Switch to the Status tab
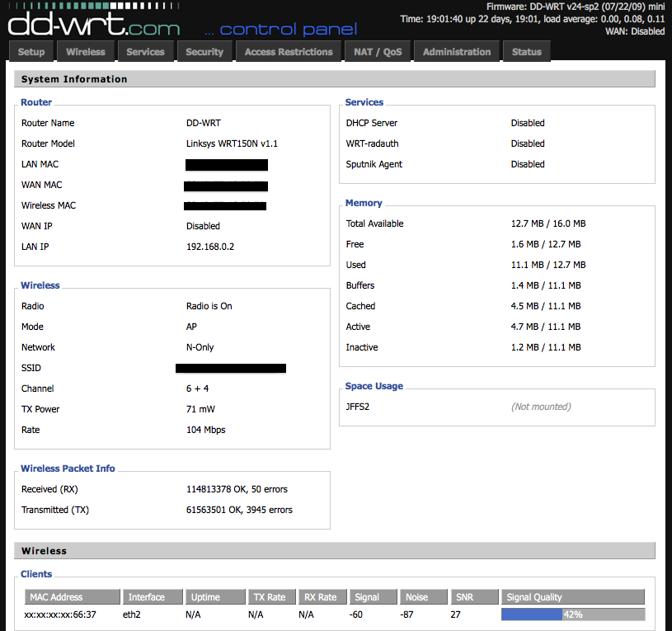The image size is (672, 631). pyautogui.click(x=527, y=51)
